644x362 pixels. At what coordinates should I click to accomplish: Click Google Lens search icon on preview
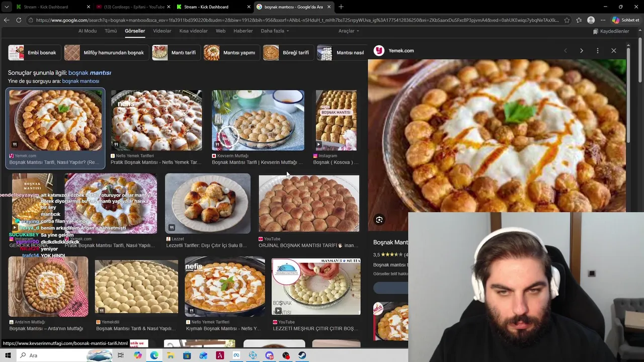[379, 220]
